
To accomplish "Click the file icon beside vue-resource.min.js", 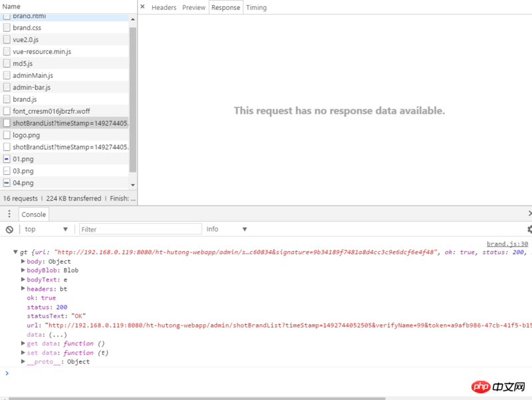I will (x=7, y=51).
